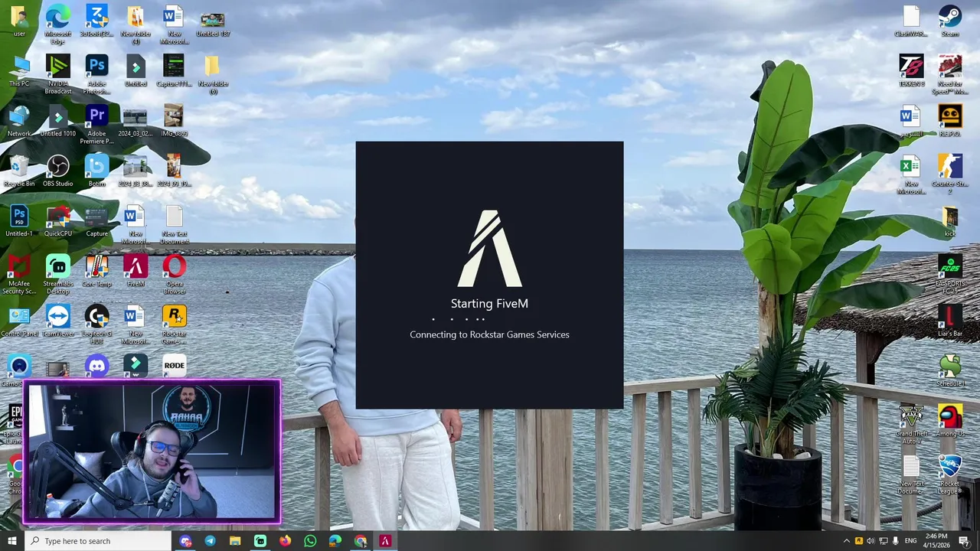Select the Adobe Photoshop desktop shortcut
The height and width of the screenshot is (551, 980).
click(x=96, y=75)
